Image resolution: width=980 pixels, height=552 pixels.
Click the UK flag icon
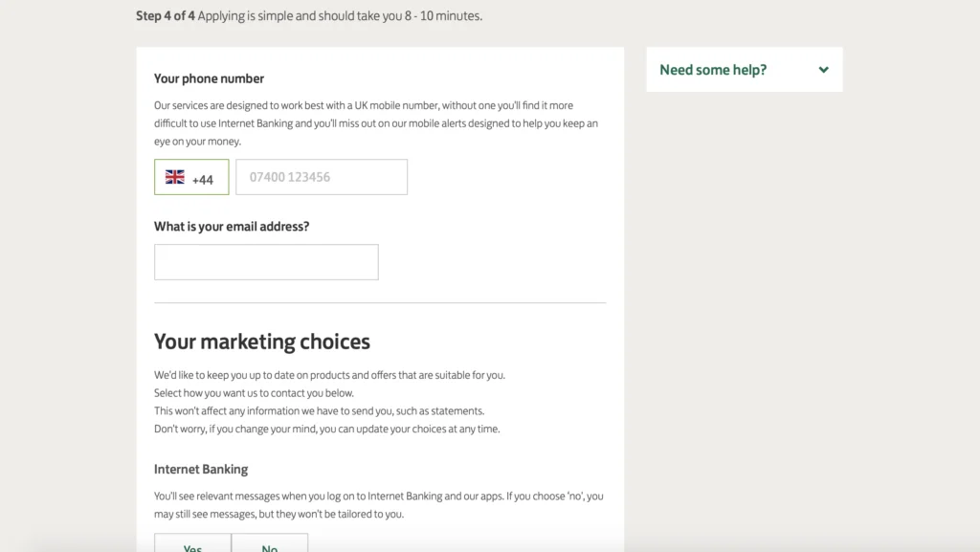pos(175,177)
